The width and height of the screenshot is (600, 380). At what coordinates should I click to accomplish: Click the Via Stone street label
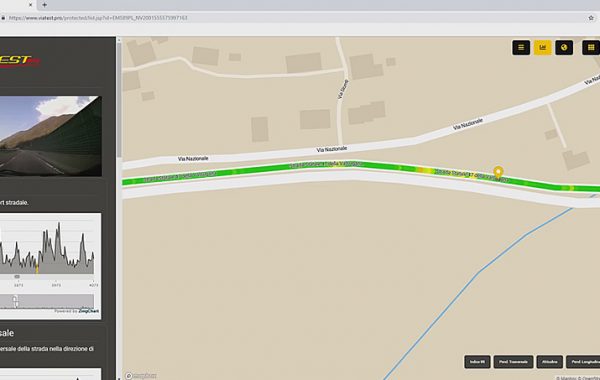[343, 90]
